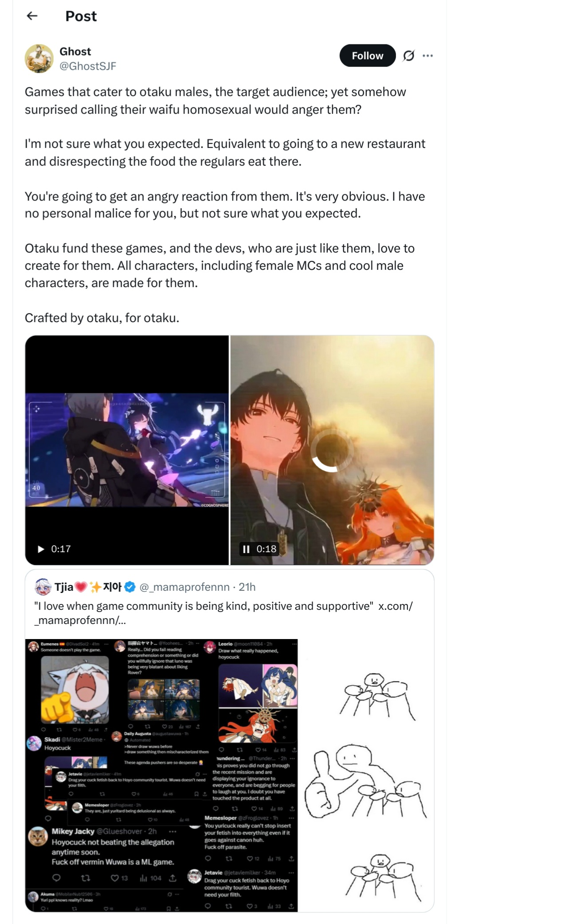Open Ghost's profile avatar
This screenshot has width=588, height=924.
point(39,58)
